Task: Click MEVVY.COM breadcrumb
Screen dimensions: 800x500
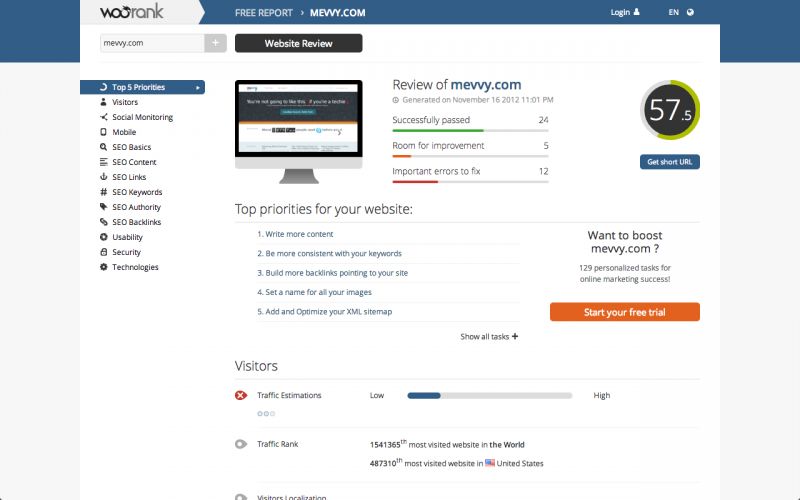Action: coord(337,13)
